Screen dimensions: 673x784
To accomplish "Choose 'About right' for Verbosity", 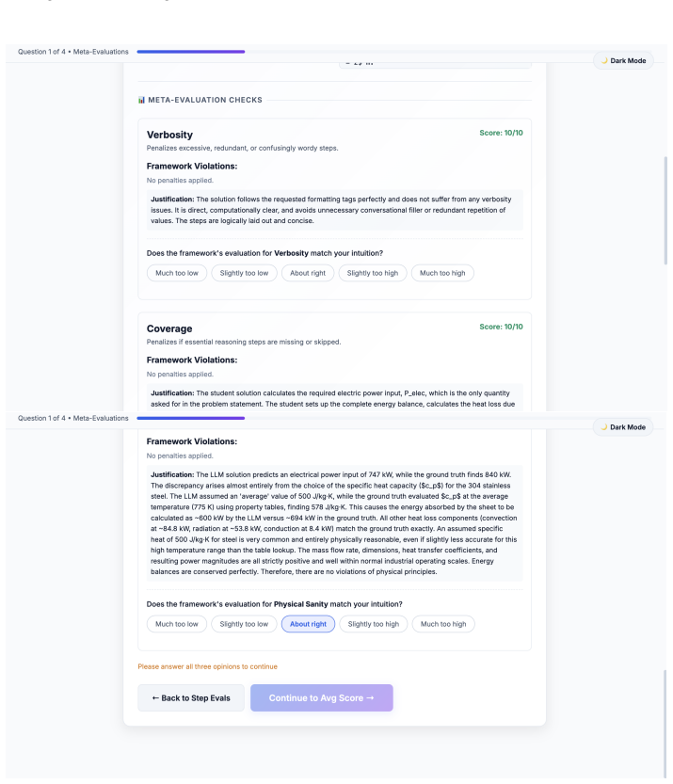I will tap(308, 273).
